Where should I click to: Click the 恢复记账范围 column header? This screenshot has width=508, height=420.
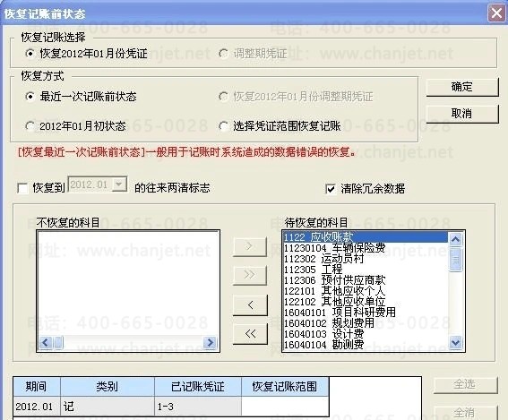click(x=285, y=386)
